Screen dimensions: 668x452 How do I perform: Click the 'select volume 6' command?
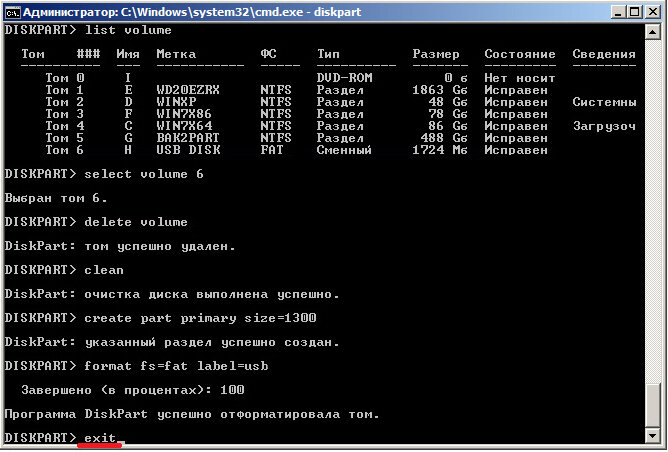click(x=144, y=174)
